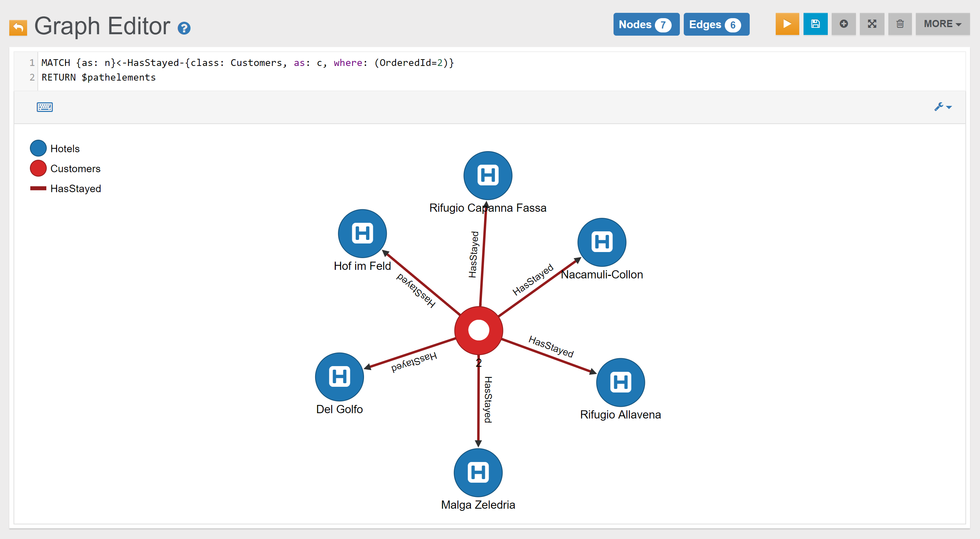Click the HasStayed legend line
Image resolution: width=980 pixels, height=539 pixels.
[38, 188]
